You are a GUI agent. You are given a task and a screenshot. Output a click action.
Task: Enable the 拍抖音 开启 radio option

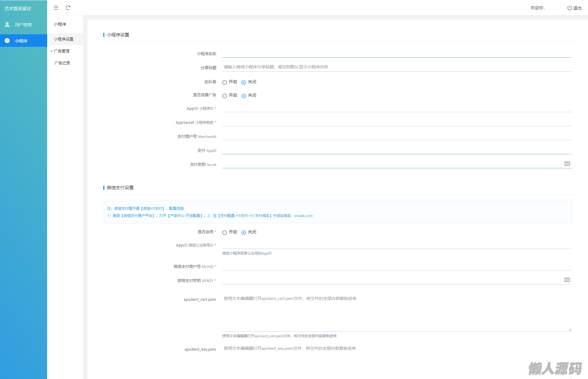[225, 82]
